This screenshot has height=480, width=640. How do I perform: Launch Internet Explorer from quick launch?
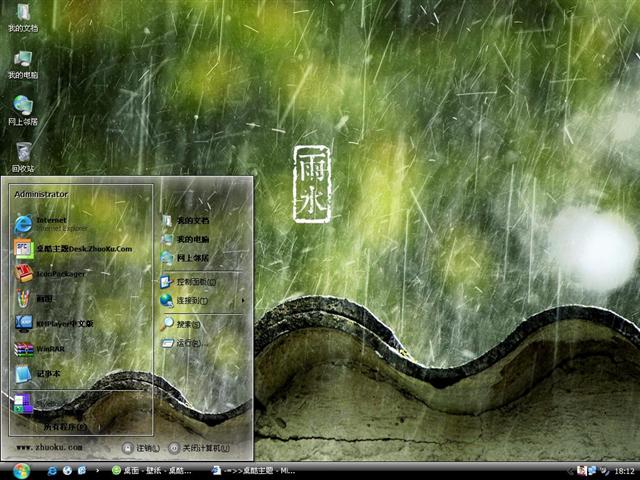point(52,471)
